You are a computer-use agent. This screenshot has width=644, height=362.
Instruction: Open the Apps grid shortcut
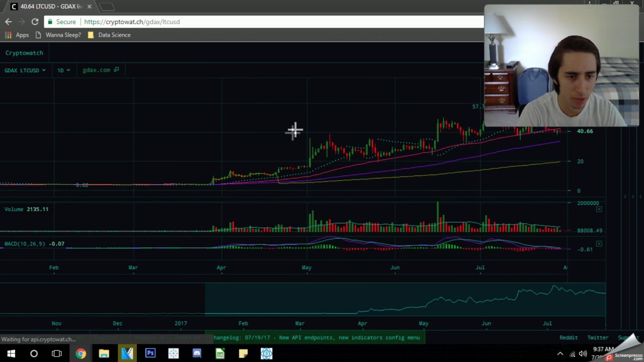click(17, 35)
